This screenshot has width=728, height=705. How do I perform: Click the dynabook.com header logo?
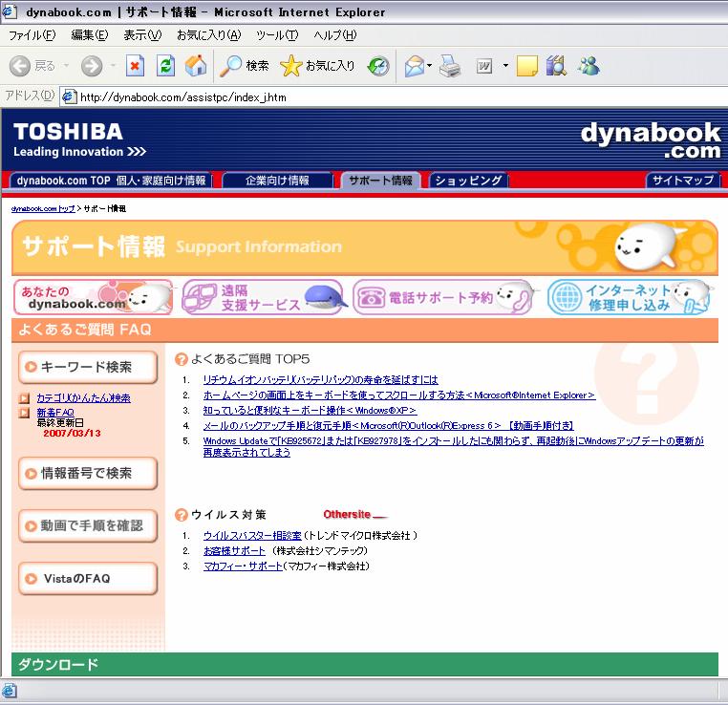click(x=651, y=140)
